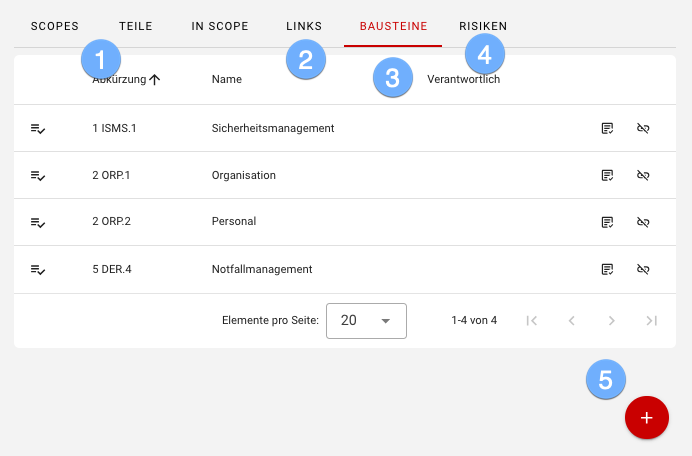Open the Elemente pro Seite dropdown

click(x=365, y=321)
